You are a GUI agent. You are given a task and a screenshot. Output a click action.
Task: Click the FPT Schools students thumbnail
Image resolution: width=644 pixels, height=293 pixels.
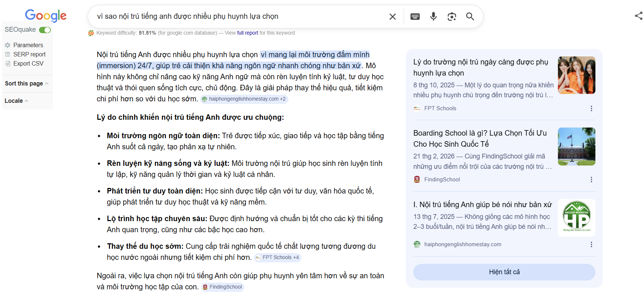click(577, 75)
